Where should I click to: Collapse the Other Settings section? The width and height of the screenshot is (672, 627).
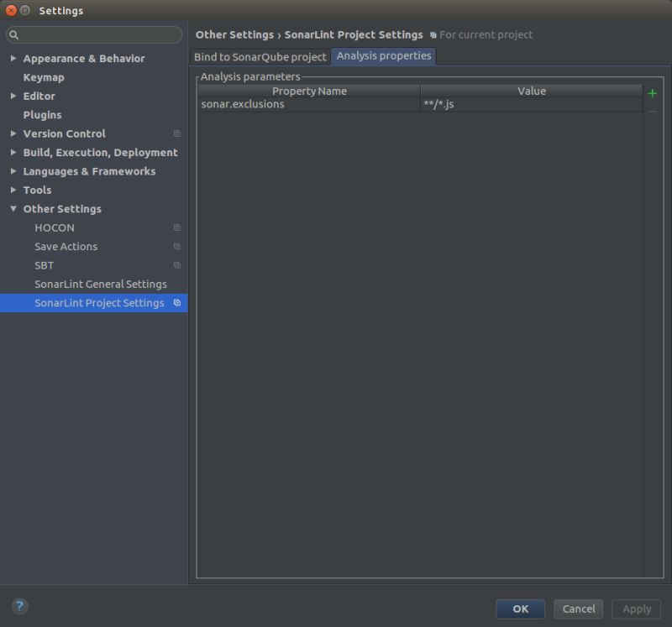tap(12, 208)
